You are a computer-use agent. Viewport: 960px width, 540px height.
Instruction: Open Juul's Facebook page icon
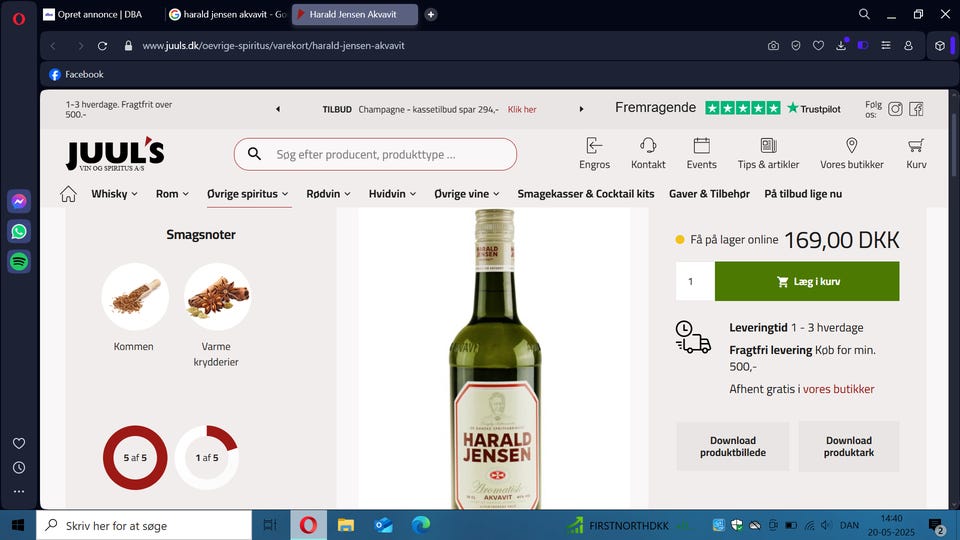pyautogui.click(x=917, y=109)
